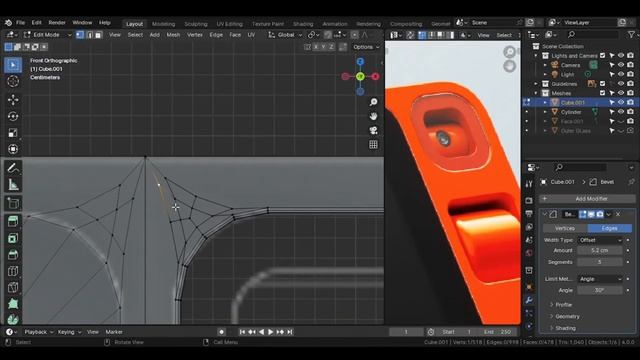This screenshot has height=360, width=640.
Task: Open the File menu
Action: click(20, 23)
